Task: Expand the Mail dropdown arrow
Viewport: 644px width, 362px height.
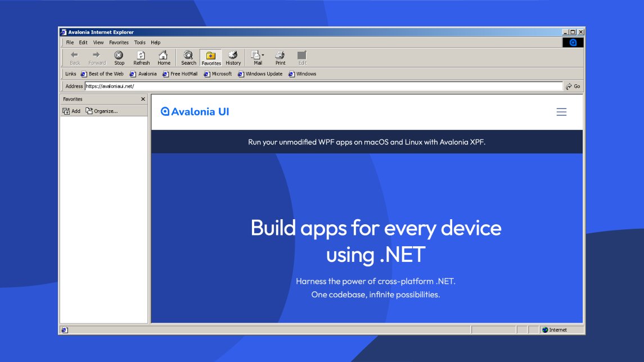Action: pos(263,55)
